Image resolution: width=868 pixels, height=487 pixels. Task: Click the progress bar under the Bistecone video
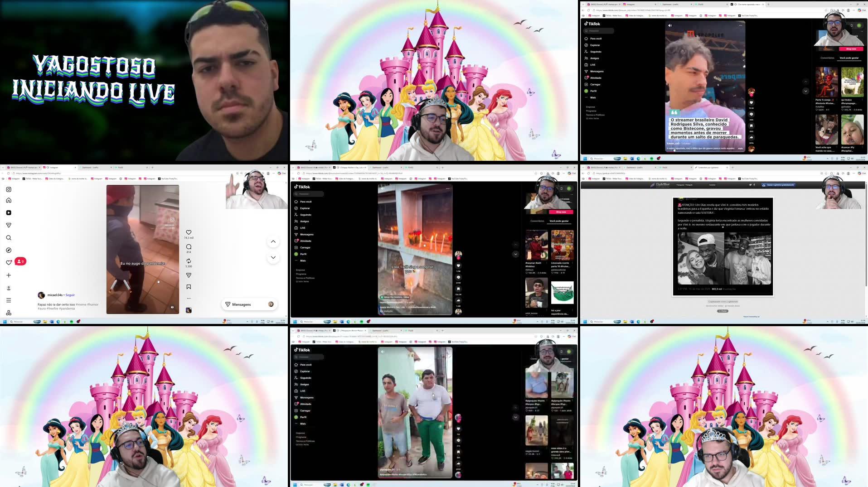pos(705,151)
